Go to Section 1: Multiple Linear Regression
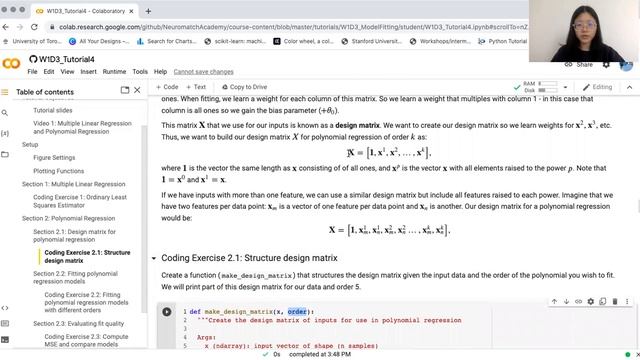This screenshot has height=360, width=640. (x=73, y=184)
